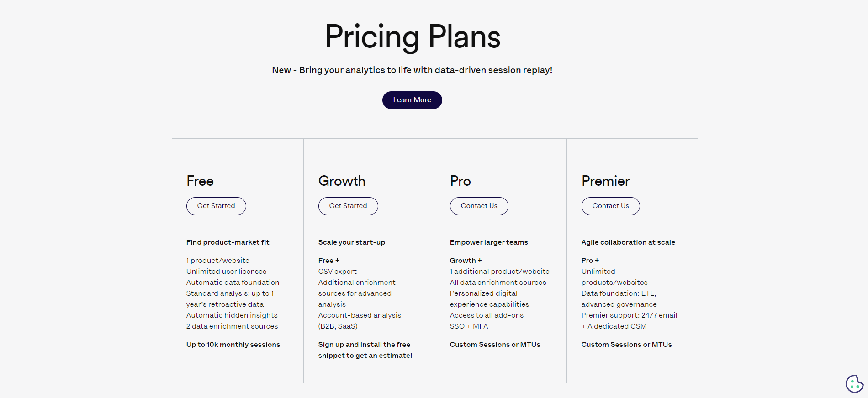Screen dimensions: 868x398
Task: Click Get Started under Free plan
Action: [216, 206]
